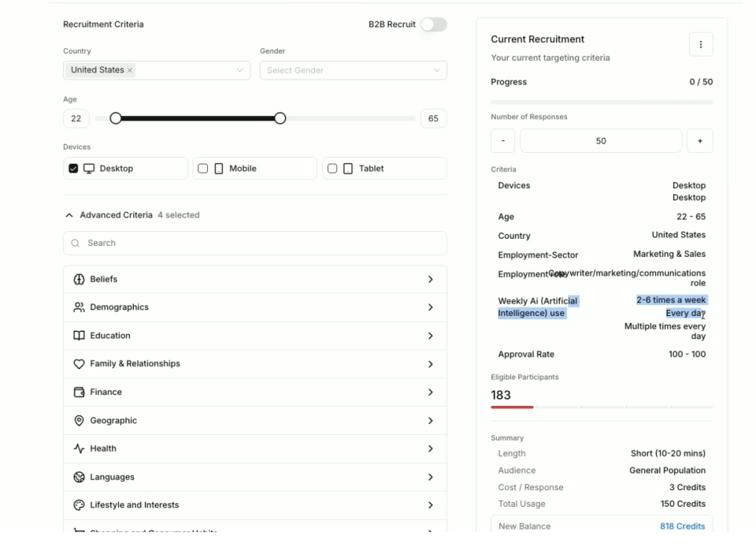Check the Tablet device option
This screenshot has height=547, width=756.
332,169
